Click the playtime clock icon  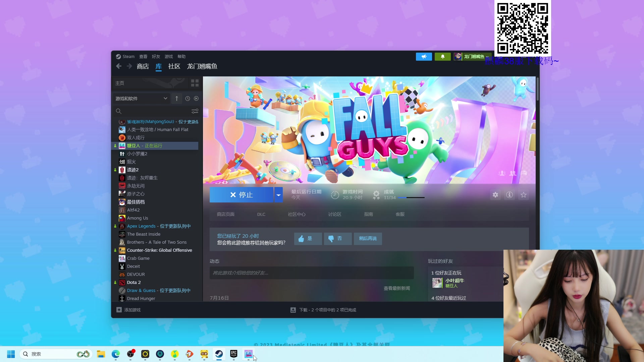[x=335, y=195]
